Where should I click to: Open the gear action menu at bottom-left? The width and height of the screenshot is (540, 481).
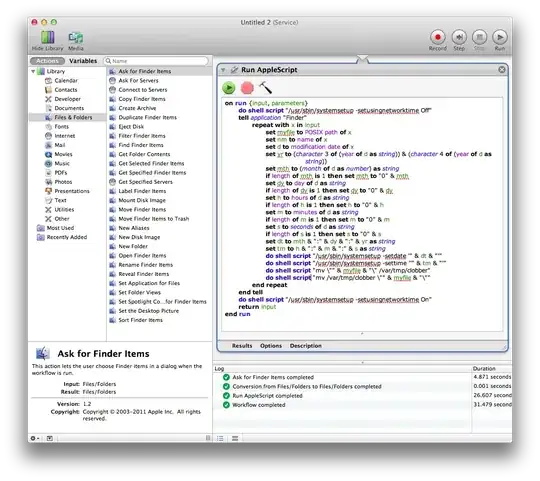[34, 439]
